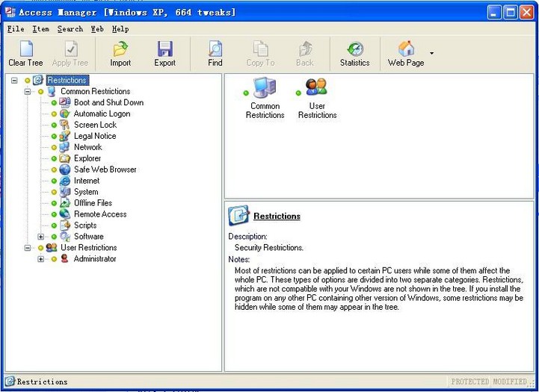
Task: Click the System tree icon
Action: (64, 192)
